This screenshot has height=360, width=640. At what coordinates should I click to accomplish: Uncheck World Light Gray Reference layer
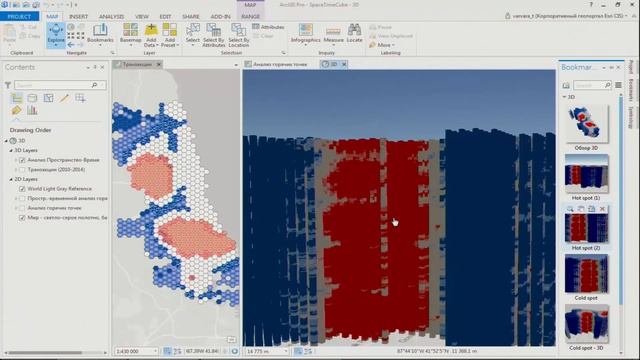(x=22, y=189)
